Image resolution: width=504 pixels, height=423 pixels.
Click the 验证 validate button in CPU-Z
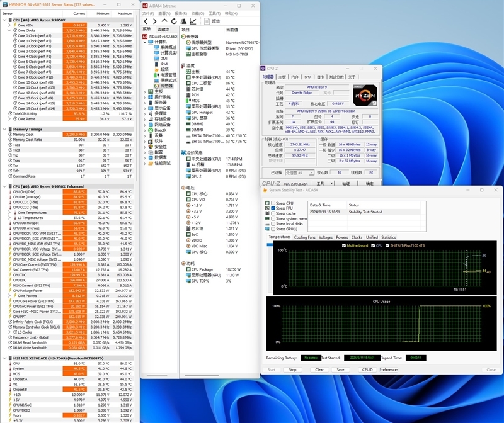pyautogui.click(x=346, y=183)
